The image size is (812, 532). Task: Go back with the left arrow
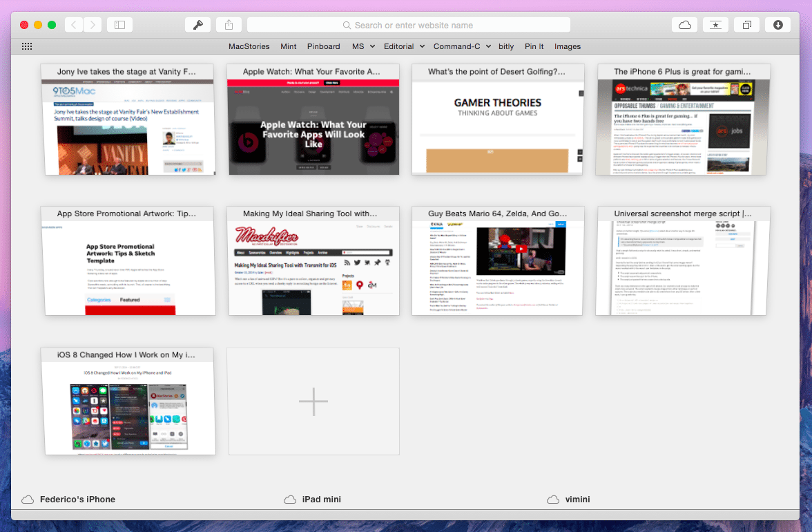tap(73, 25)
